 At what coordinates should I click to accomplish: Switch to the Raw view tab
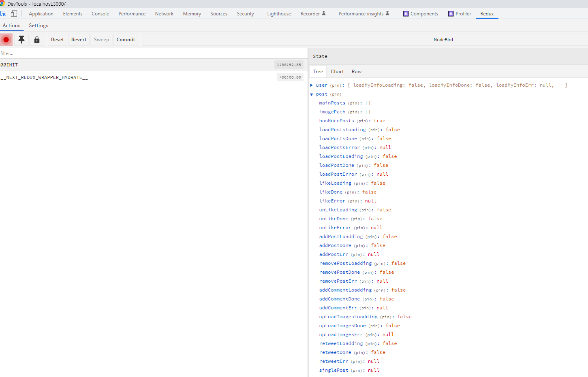click(357, 72)
